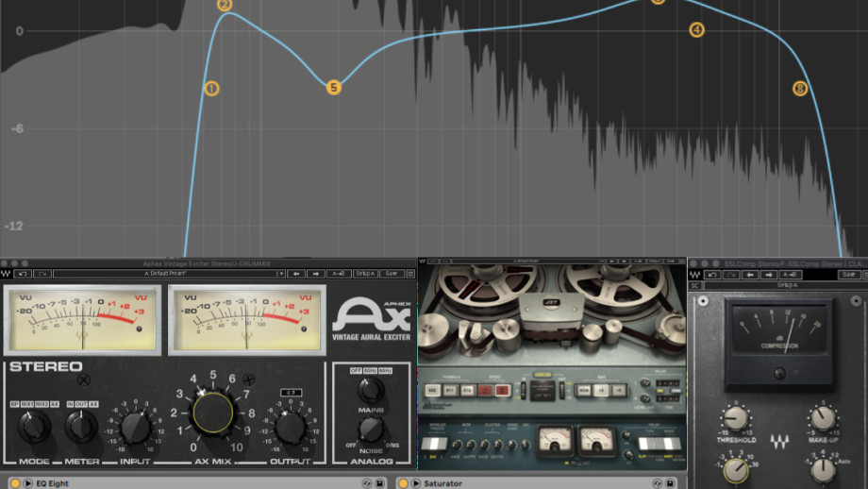Click Save in the SSLComp toolbar
The image size is (868, 489).
847,275
